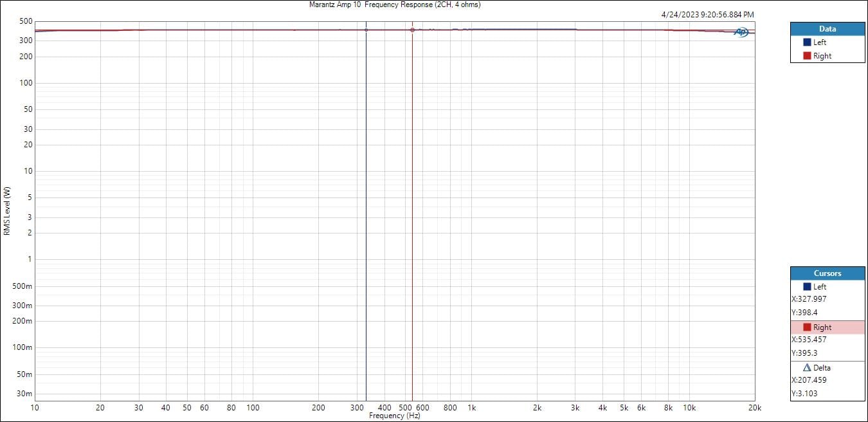Click the blue Left swatch in Cursors panel
The width and height of the screenshot is (868, 422).
click(807, 287)
